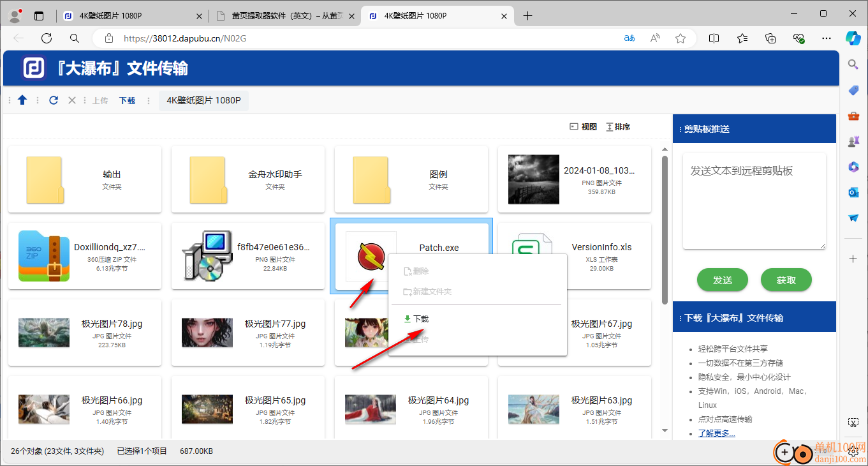This screenshot has width=868, height=466.
Task: Click the file list vertical scrollbar
Action: point(665,230)
